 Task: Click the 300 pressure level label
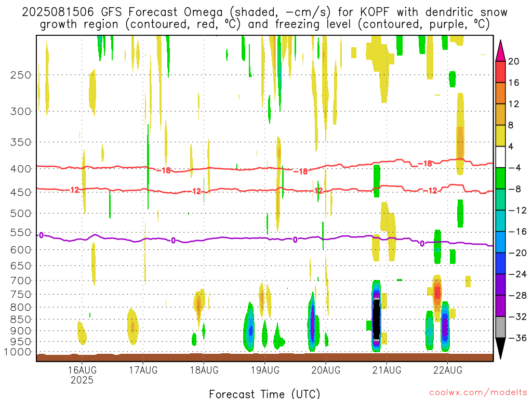point(21,111)
